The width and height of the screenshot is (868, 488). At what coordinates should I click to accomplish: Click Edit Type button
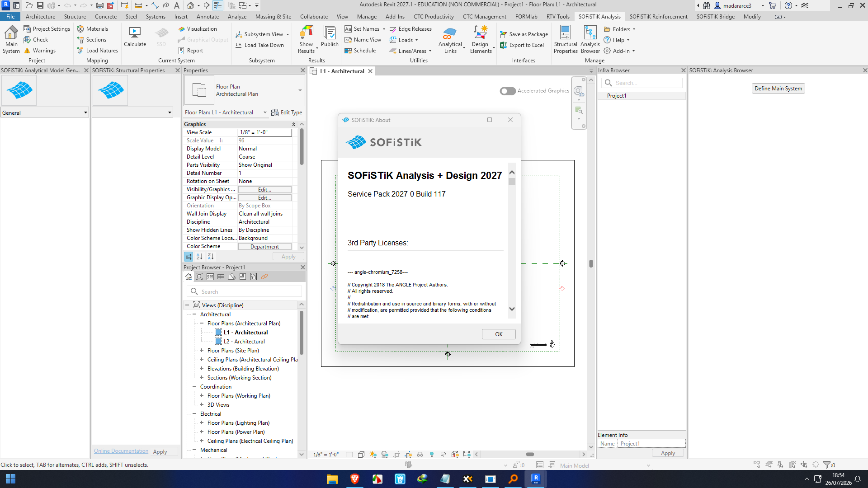click(x=287, y=113)
